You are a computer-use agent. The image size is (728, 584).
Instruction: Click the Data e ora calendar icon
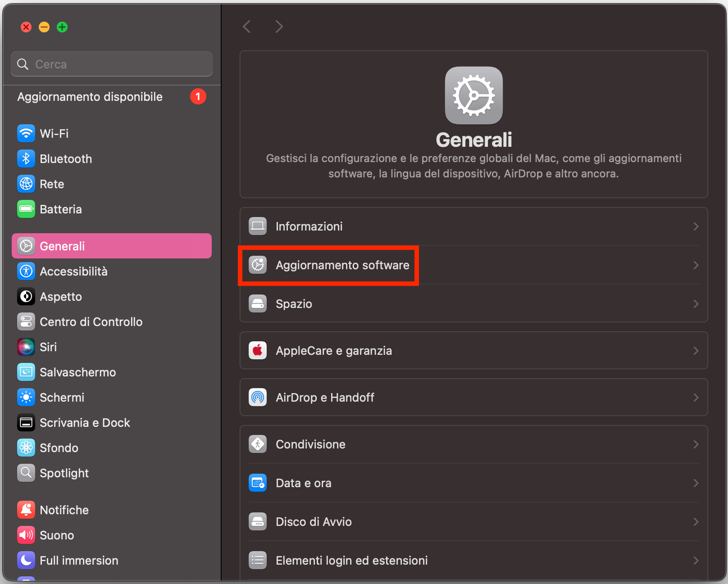coord(258,483)
